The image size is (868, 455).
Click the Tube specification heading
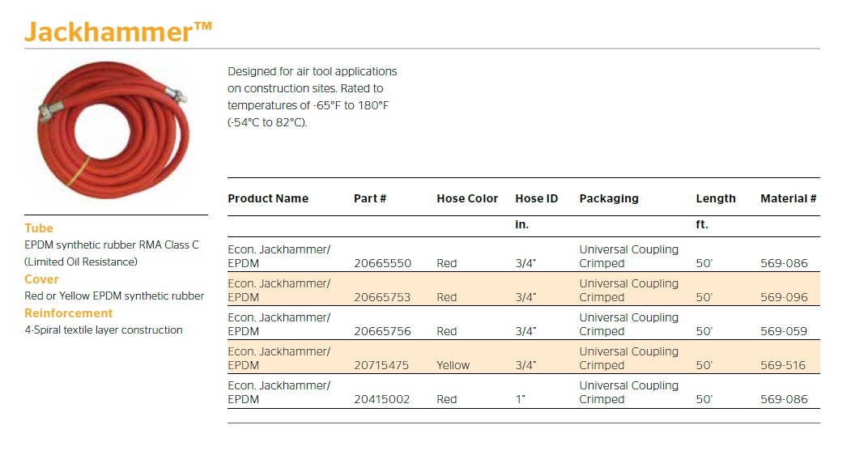click(x=39, y=228)
